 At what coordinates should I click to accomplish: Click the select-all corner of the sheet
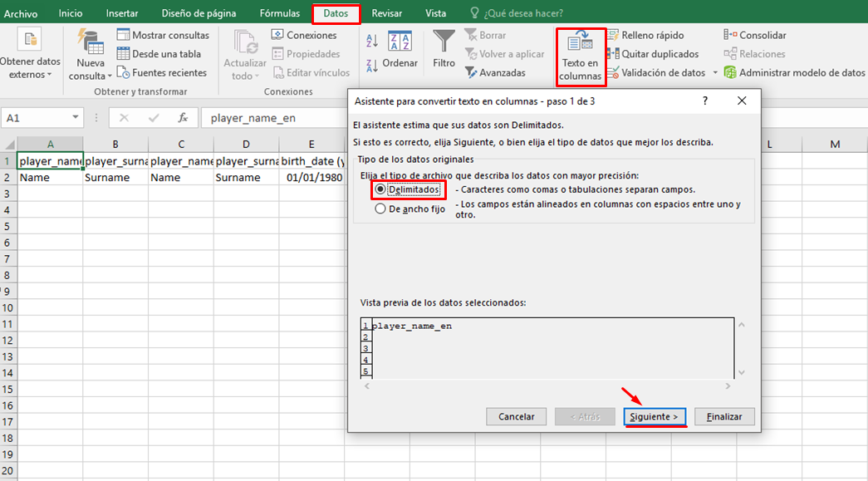[x=9, y=145]
